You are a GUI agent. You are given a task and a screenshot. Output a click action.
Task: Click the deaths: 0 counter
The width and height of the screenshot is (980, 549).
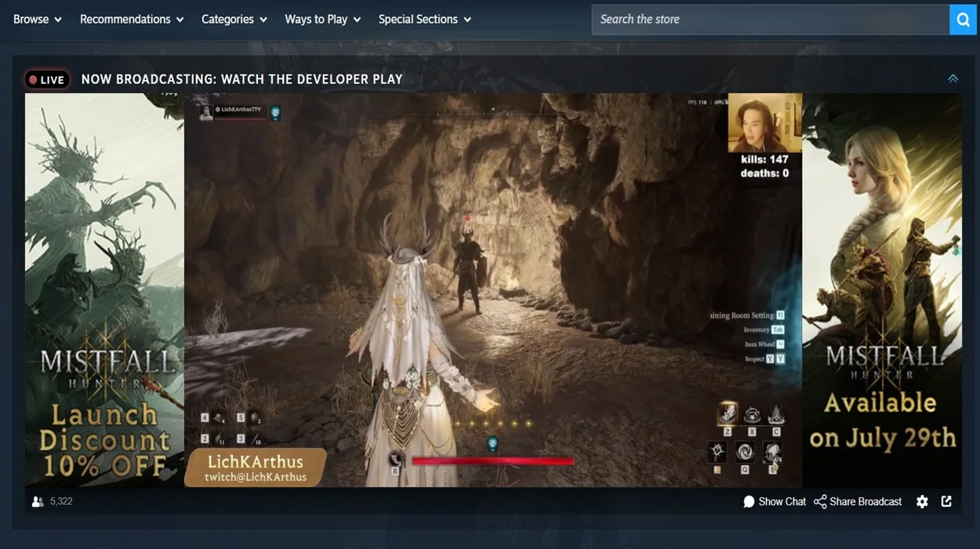[x=764, y=173]
